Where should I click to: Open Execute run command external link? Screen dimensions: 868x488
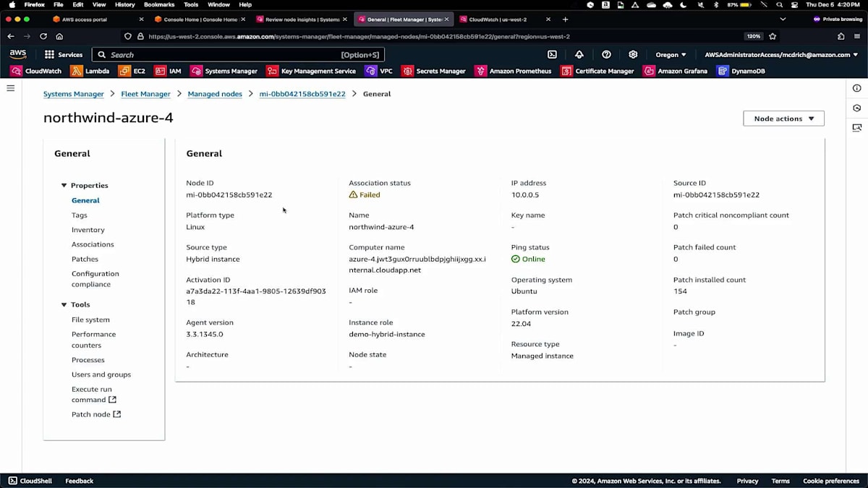pos(94,395)
